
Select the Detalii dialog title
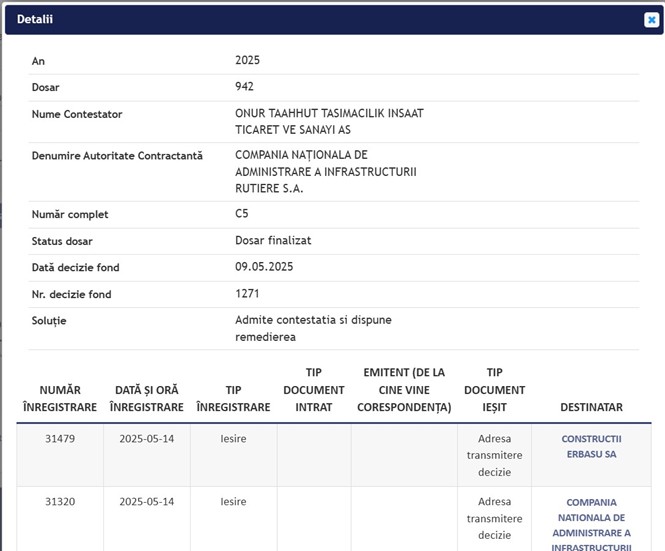click(35, 20)
